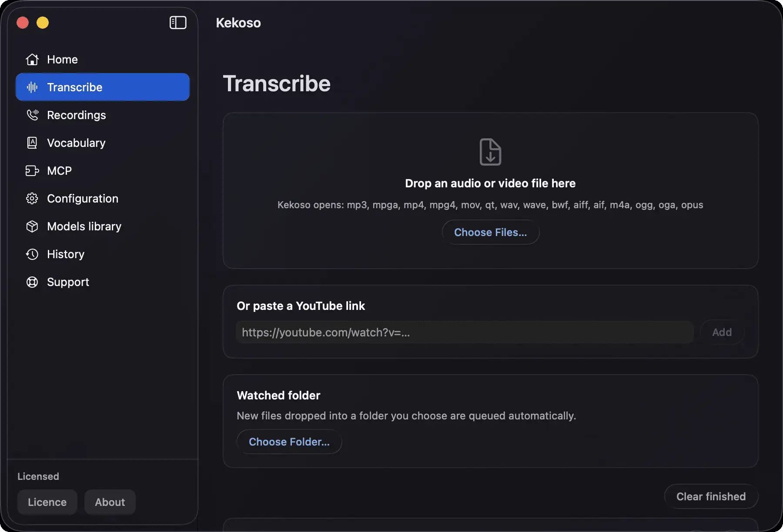Toggle the sidebar with the panel icon
Screen dimensions: 783x532
click(178, 23)
